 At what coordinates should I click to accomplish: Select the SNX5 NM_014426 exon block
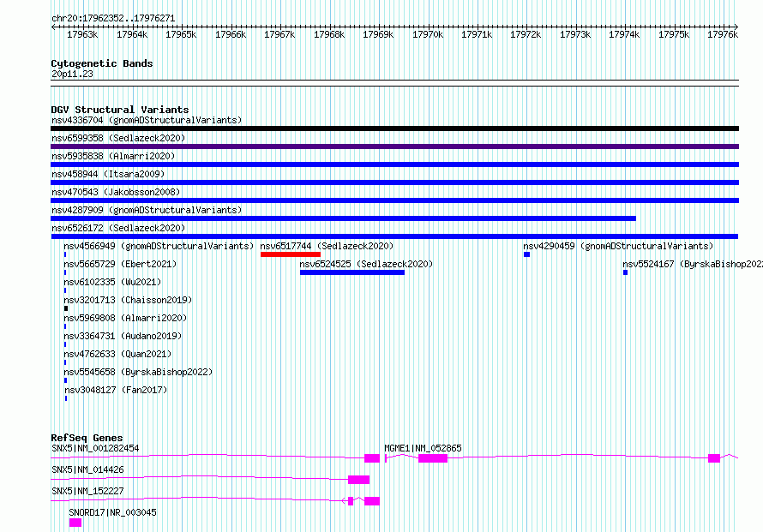pyautogui.click(x=358, y=480)
